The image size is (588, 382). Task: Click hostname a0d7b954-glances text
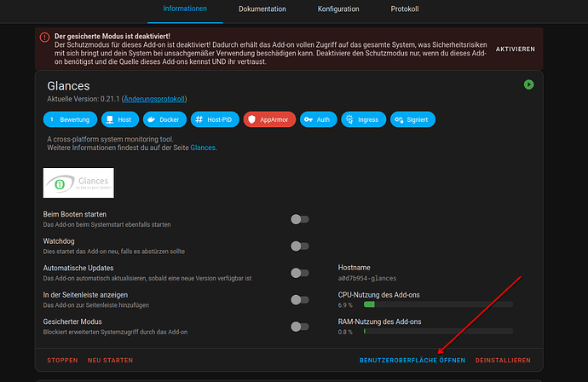367,279
